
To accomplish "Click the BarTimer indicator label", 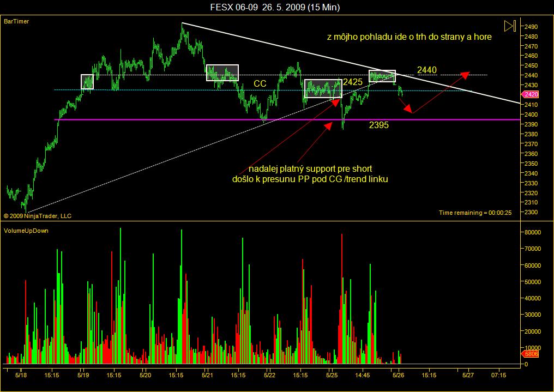I will coord(16,22).
